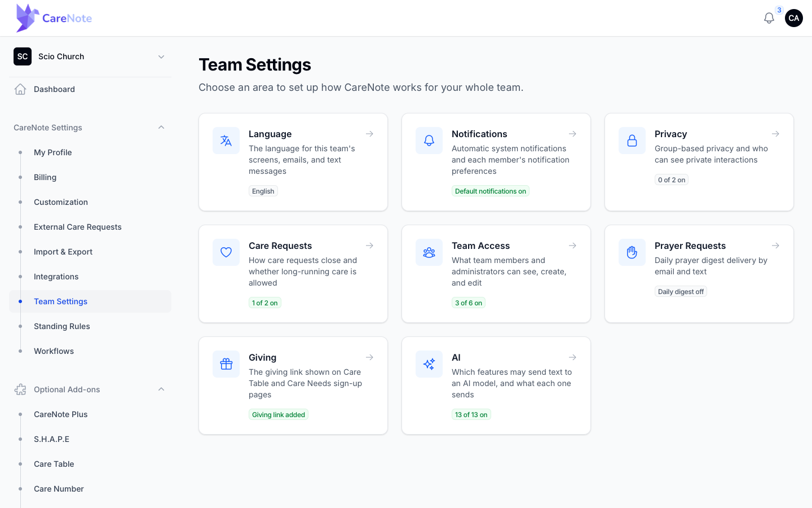Collapse the CareNote Settings section chevron
Viewport: 812px width, 508px height.
click(161, 128)
